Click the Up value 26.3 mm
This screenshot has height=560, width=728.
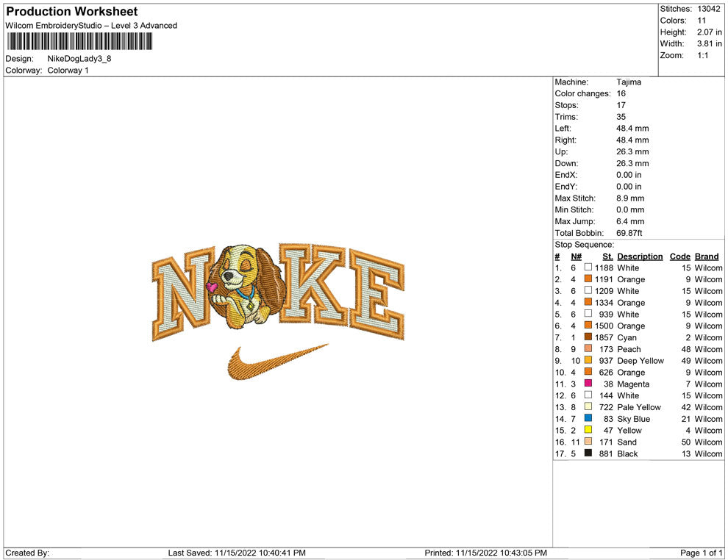point(633,151)
